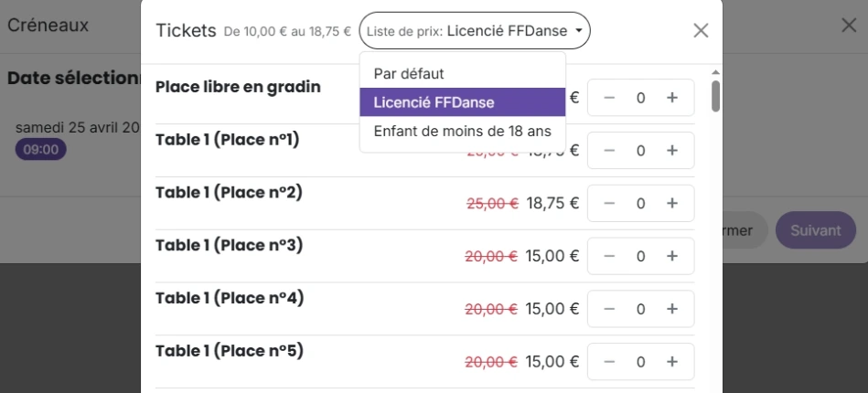Close the Tickets dialog
Screen dimensions: 868x393
[x=701, y=30]
